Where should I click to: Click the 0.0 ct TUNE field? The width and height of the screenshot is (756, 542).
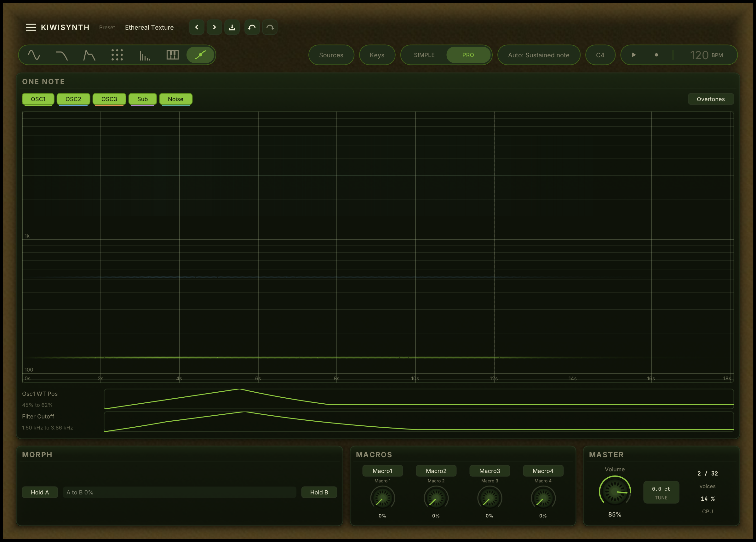pos(661,492)
